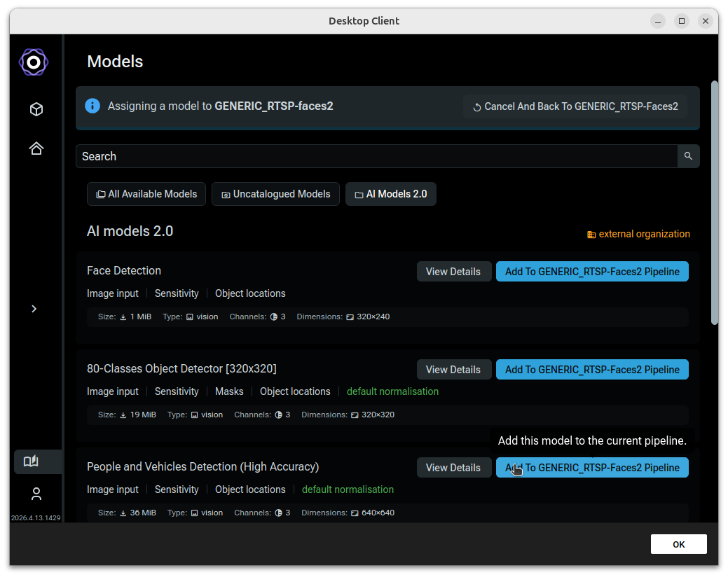
Task: Click the app logo in the sidebar
Action: (34, 62)
